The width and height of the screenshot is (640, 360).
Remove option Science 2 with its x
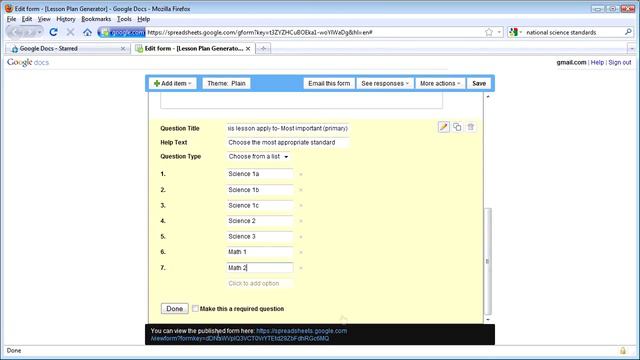[x=301, y=221]
